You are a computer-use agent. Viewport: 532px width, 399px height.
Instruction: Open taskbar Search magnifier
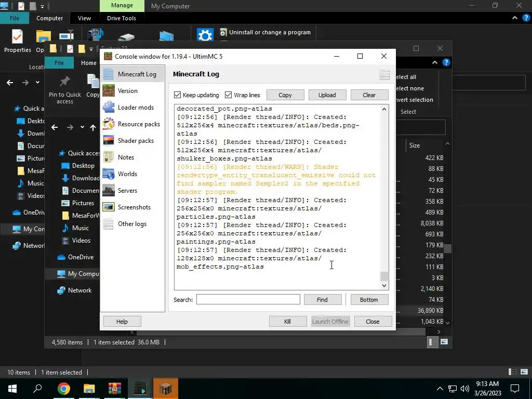pyautogui.click(x=37, y=389)
